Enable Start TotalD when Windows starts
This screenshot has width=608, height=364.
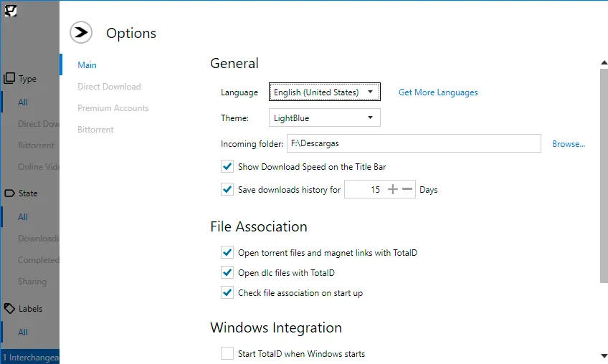[x=227, y=353]
